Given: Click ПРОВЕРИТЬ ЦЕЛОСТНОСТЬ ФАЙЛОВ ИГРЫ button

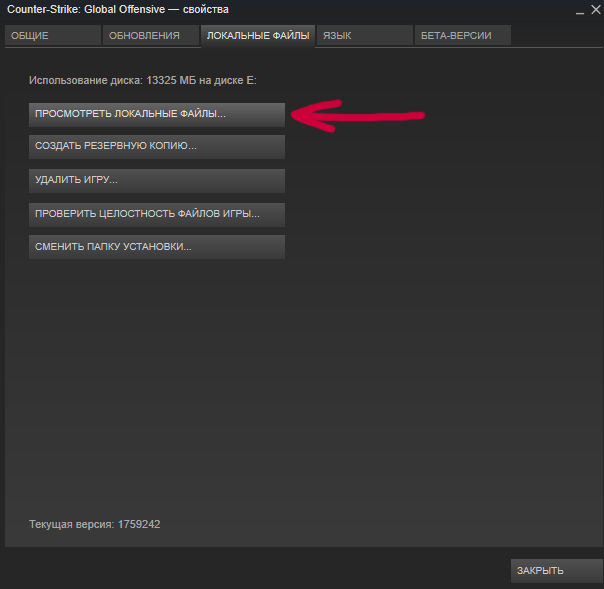Looking at the screenshot, I should coord(157,214).
